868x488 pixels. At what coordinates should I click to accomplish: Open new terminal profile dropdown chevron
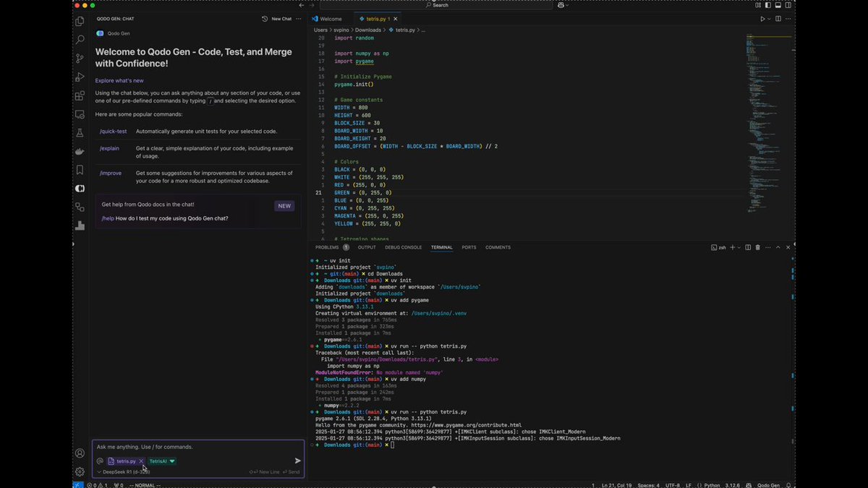739,247
